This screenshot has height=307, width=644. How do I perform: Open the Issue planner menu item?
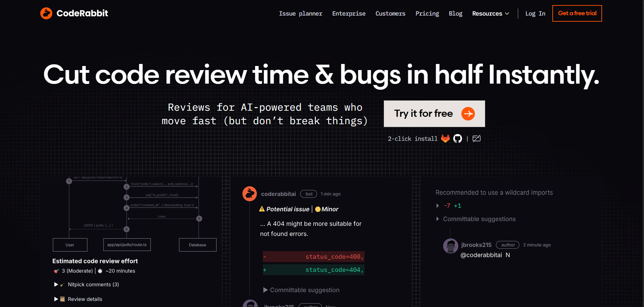300,14
